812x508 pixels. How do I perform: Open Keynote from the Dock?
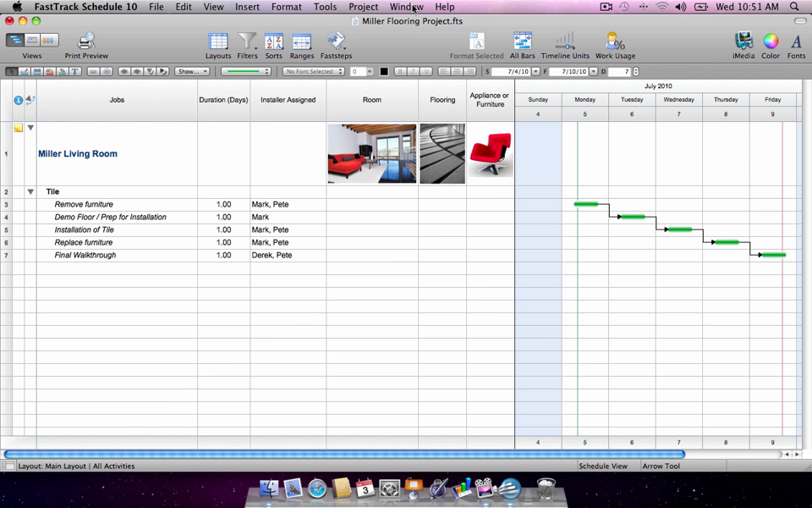point(414,489)
